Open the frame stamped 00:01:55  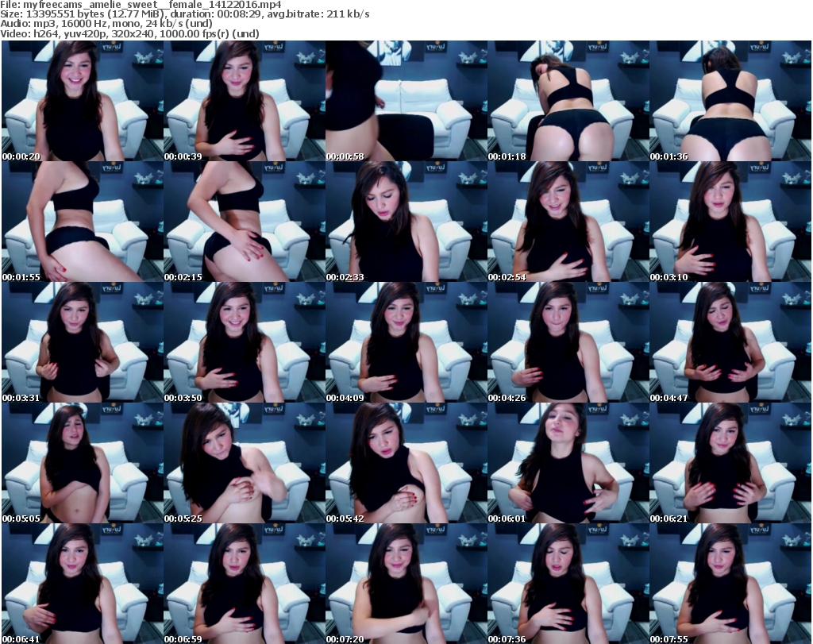click(83, 222)
